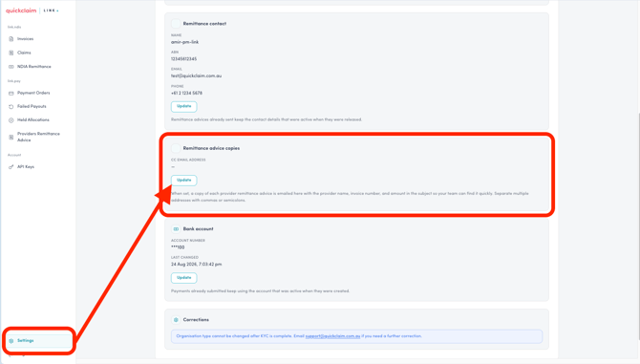Expand the LINK product switcher
Screen dimensions: 640x364
(x=51, y=11)
